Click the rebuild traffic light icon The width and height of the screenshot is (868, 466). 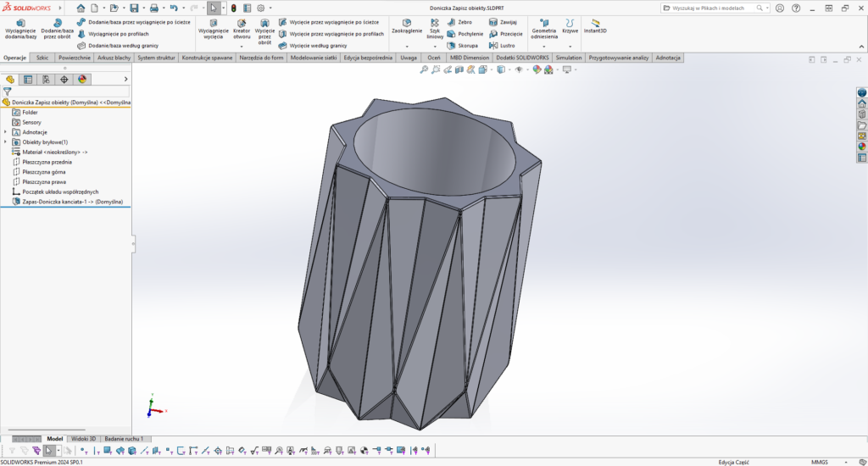pos(233,8)
